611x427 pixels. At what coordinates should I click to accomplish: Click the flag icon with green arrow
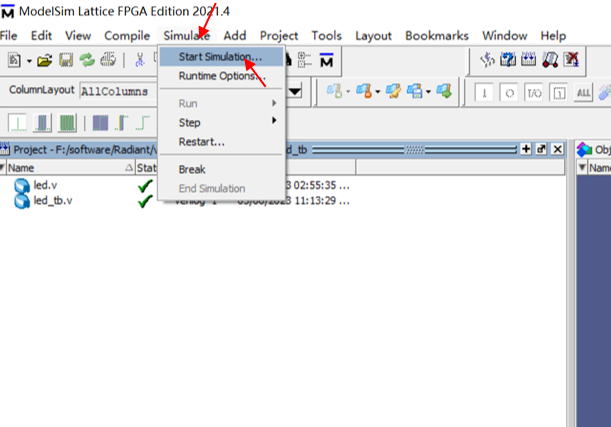point(444,91)
